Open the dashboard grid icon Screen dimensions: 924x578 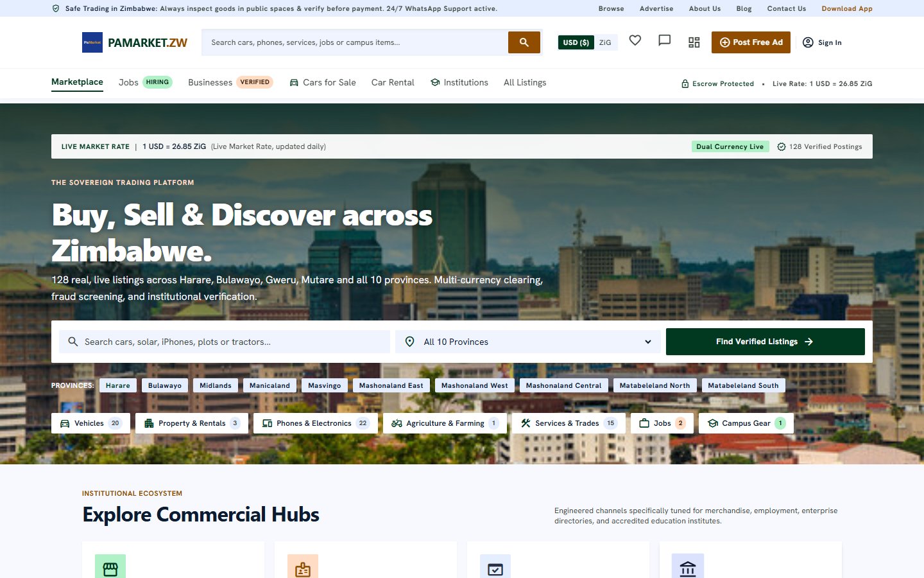tap(694, 42)
